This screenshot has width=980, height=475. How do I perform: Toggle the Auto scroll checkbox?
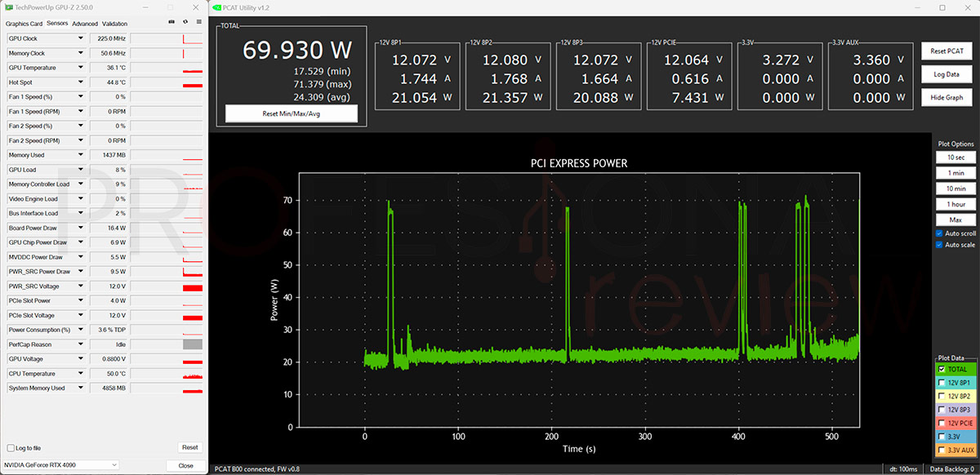tap(939, 233)
